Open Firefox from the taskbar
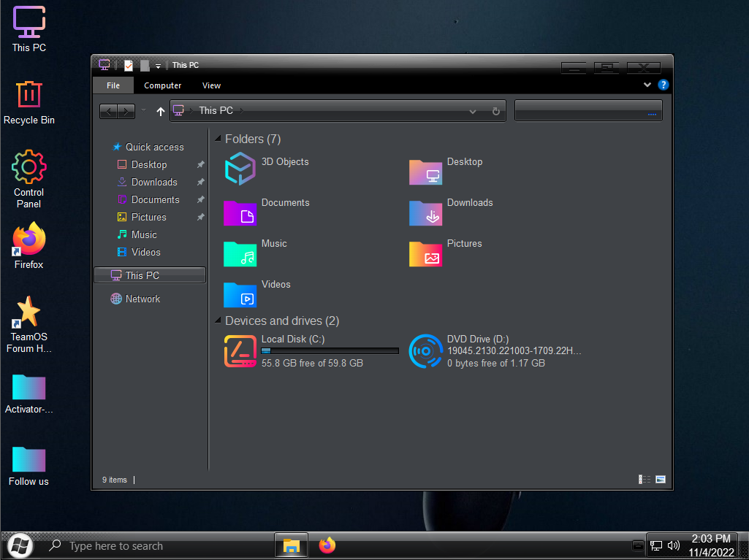 pos(327,545)
